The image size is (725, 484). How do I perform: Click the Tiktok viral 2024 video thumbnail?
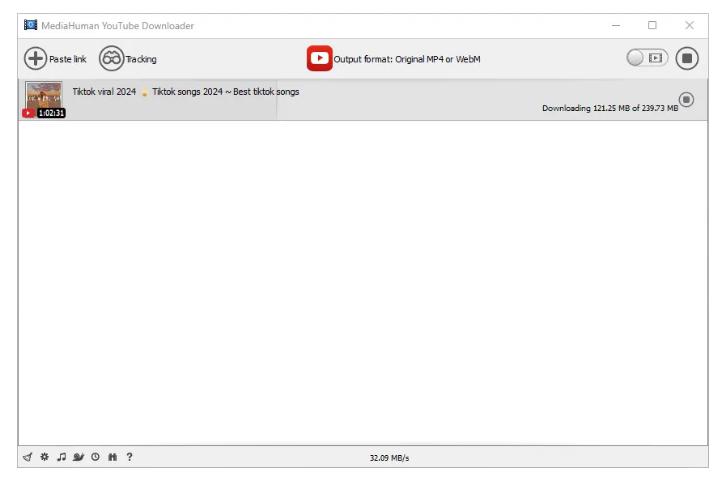(x=44, y=98)
